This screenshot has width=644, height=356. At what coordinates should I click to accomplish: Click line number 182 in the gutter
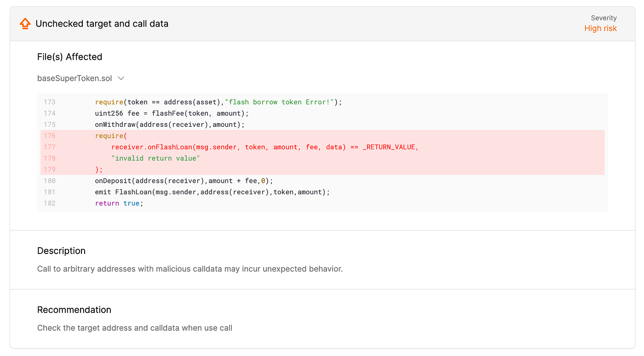[x=50, y=203]
